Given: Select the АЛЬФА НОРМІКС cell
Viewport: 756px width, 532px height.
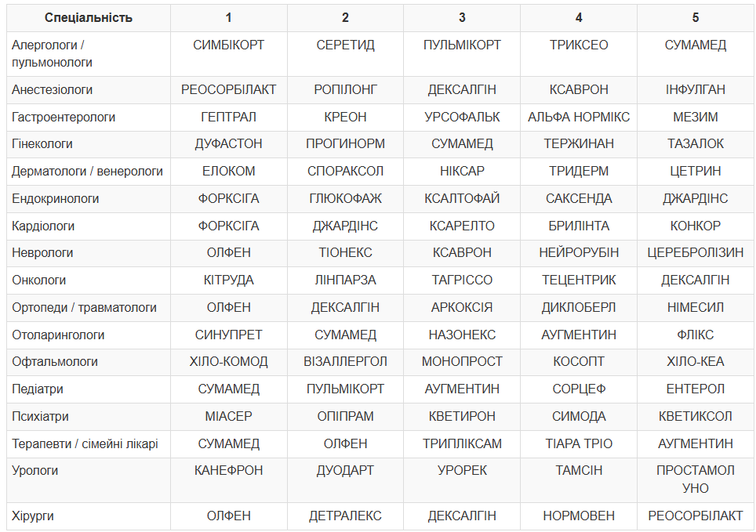Looking at the screenshot, I should (579, 117).
